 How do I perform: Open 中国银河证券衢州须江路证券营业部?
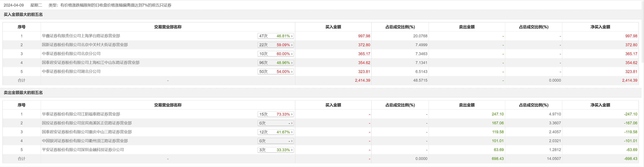point(85,141)
